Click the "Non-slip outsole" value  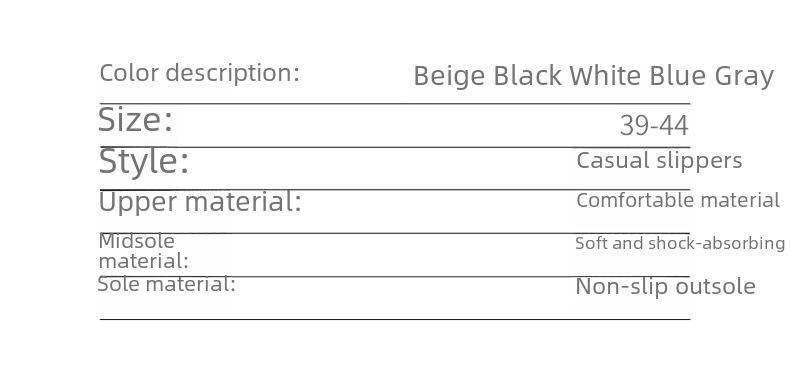click(x=665, y=287)
